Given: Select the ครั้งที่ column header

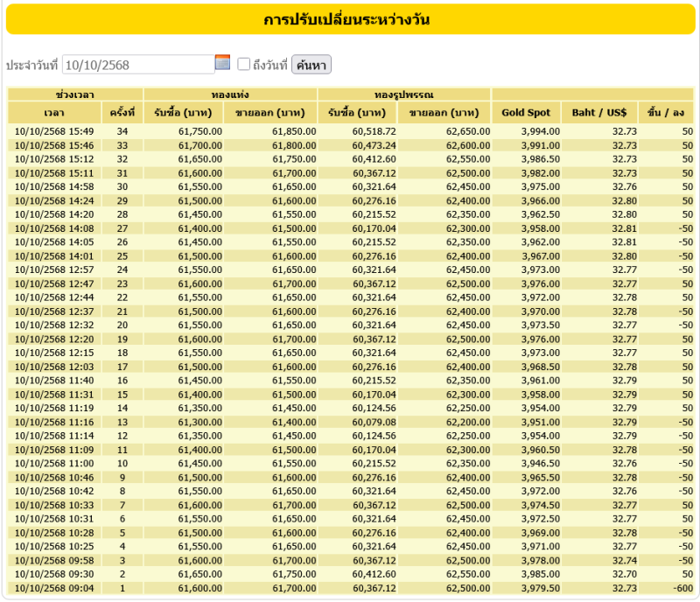Looking at the screenshot, I should click(x=122, y=112).
